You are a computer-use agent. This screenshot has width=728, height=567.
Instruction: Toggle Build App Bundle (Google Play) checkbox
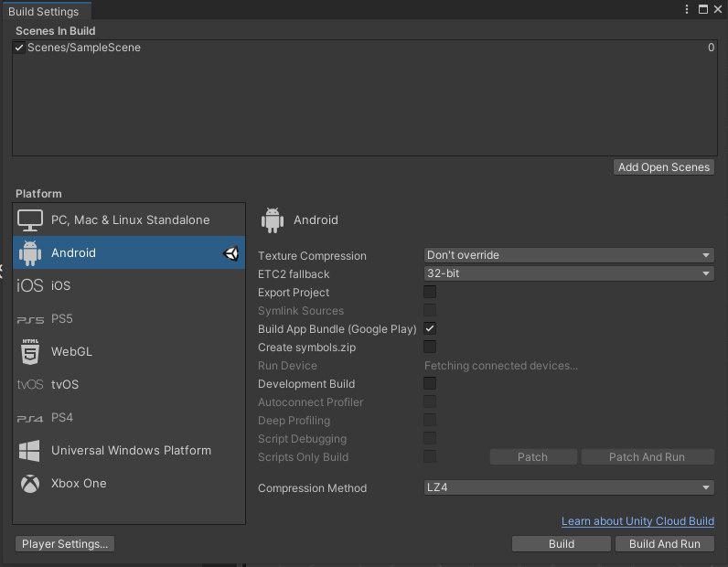tap(430, 329)
